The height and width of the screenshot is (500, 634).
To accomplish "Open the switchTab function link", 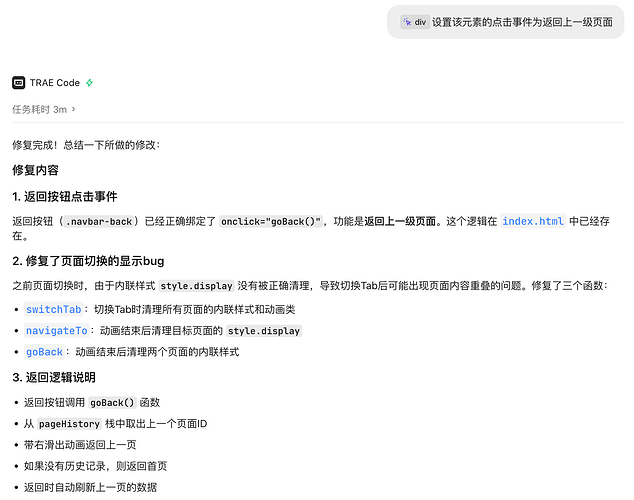I will [x=54, y=310].
